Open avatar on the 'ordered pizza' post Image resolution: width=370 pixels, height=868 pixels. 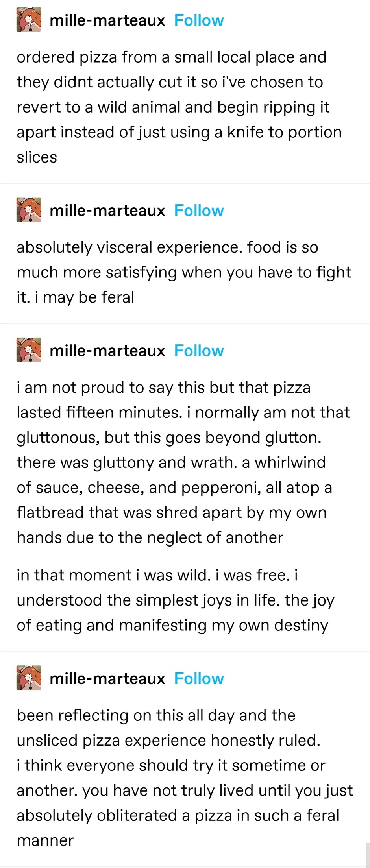(x=29, y=20)
